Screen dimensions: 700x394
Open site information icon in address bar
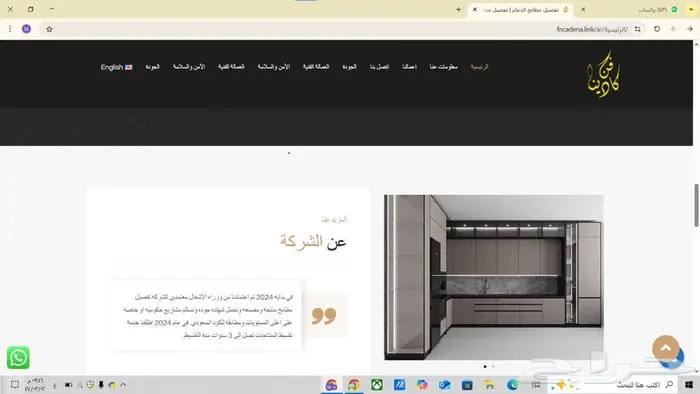tap(638, 29)
